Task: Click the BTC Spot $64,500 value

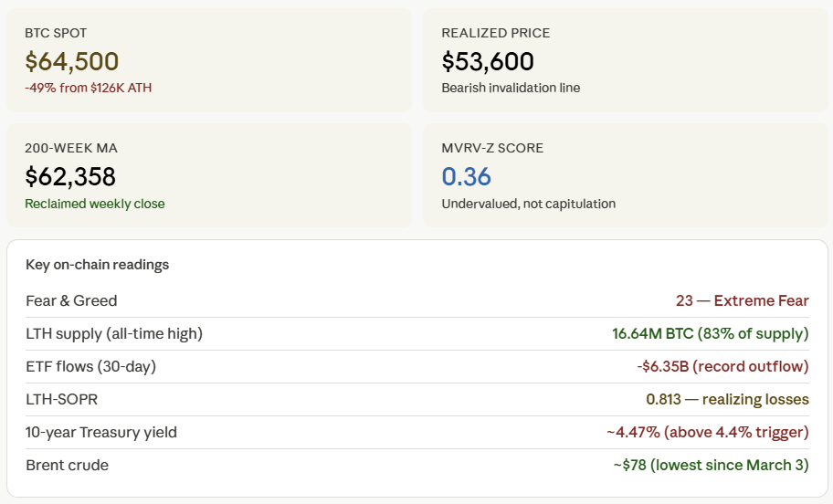Action: 72,61
